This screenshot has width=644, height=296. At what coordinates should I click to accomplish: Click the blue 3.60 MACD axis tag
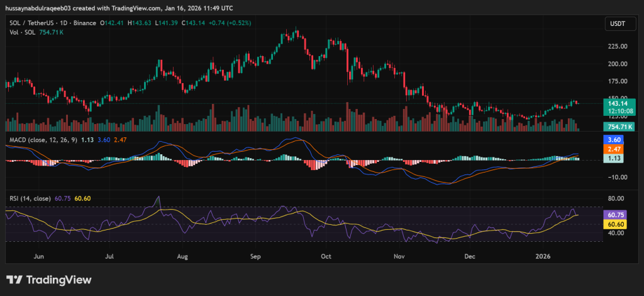[614, 140]
